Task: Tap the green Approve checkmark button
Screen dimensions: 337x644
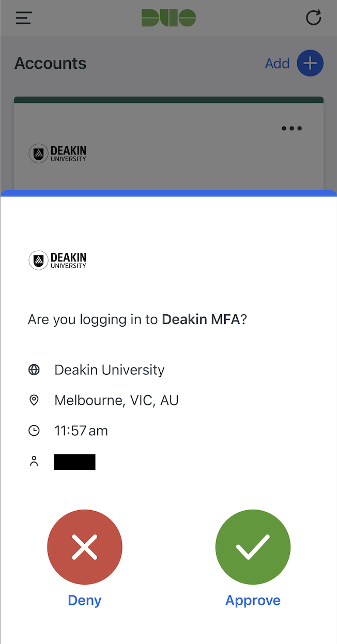Action: point(253,547)
